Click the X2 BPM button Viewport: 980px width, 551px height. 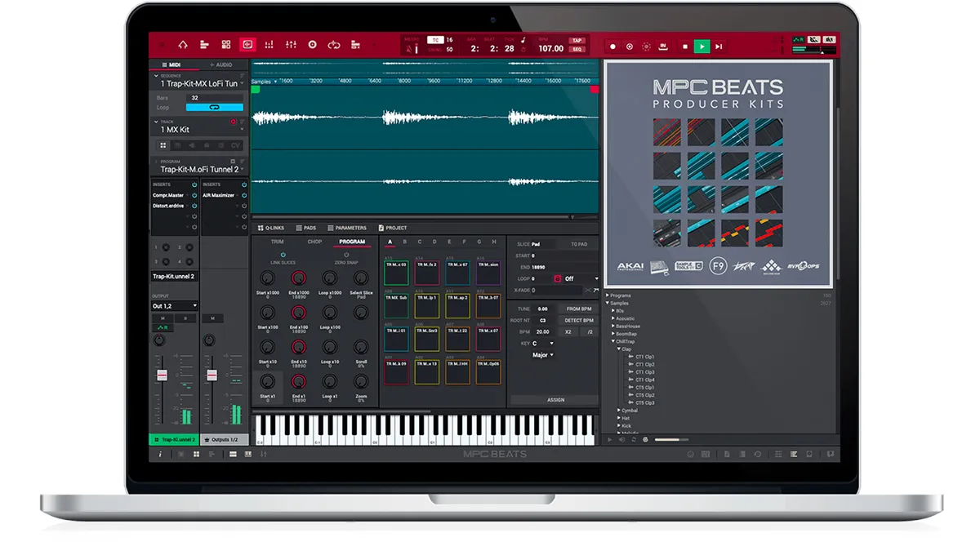(x=568, y=331)
